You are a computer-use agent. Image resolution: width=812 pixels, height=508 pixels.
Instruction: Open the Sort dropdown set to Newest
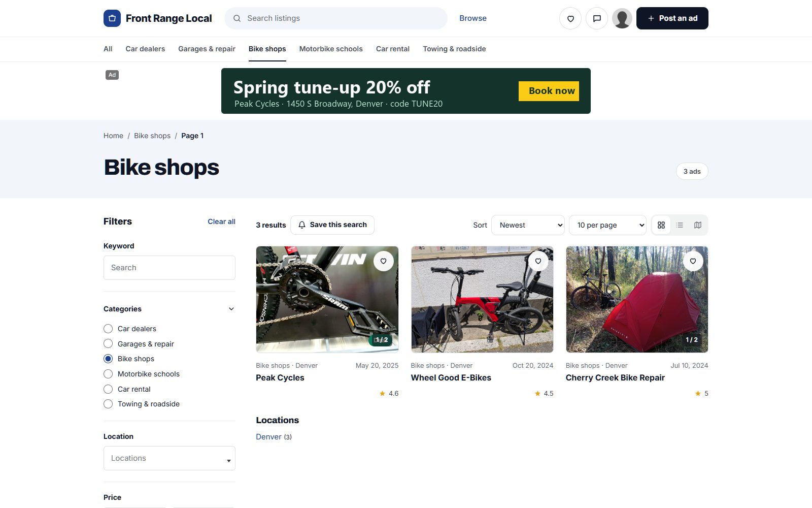pos(528,225)
